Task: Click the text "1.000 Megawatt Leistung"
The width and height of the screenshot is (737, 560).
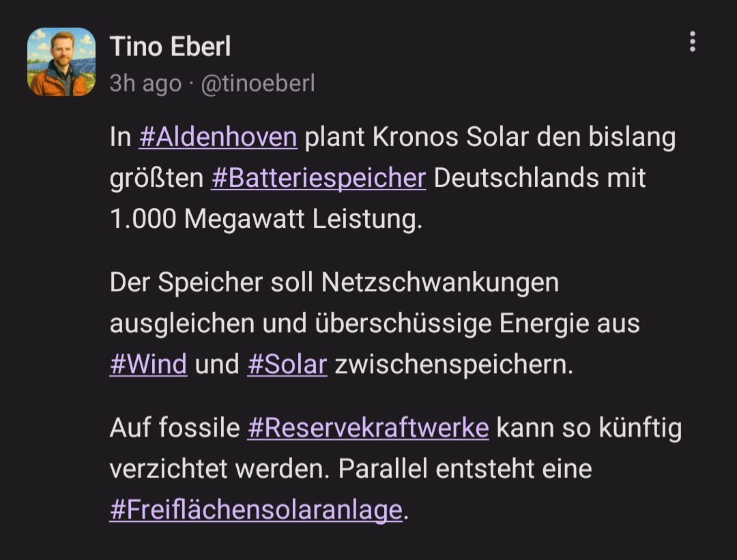Action: coord(266,219)
